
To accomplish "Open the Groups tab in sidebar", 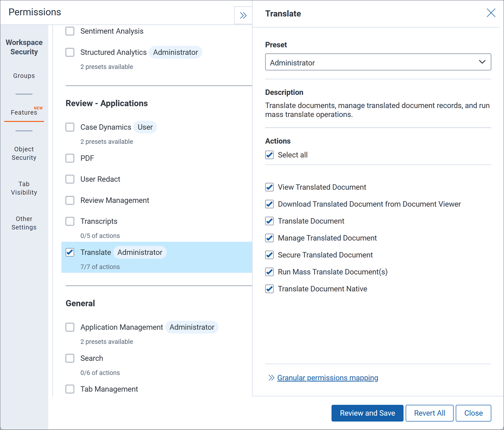I will 24,76.
